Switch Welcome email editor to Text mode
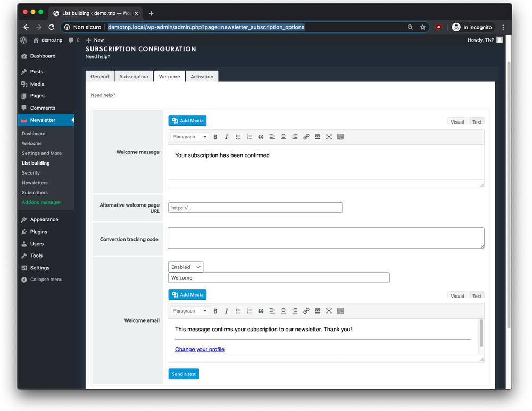Viewport: 532px width, 411px height. coord(477,295)
